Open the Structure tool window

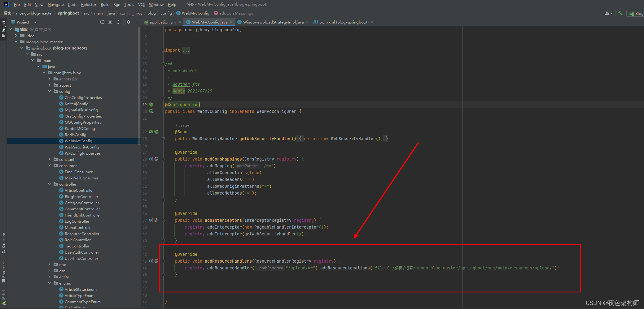[x=4, y=242]
